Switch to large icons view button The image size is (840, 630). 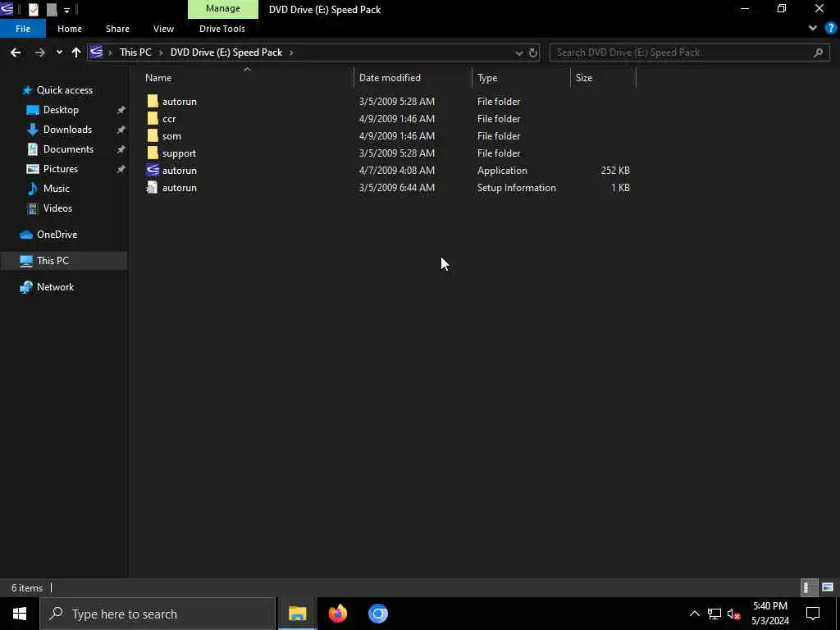click(828, 587)
